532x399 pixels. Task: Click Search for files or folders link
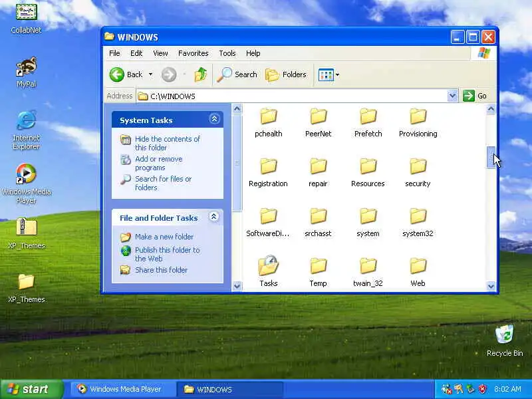(163, 184)
